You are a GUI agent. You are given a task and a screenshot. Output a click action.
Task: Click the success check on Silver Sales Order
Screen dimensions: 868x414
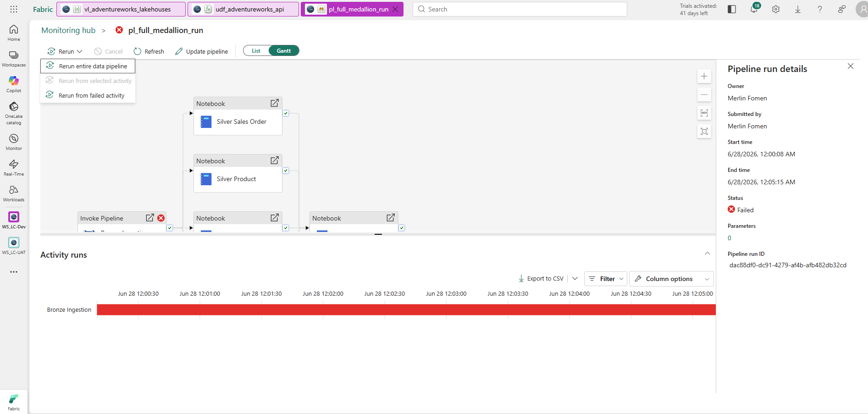pos(286,113)
